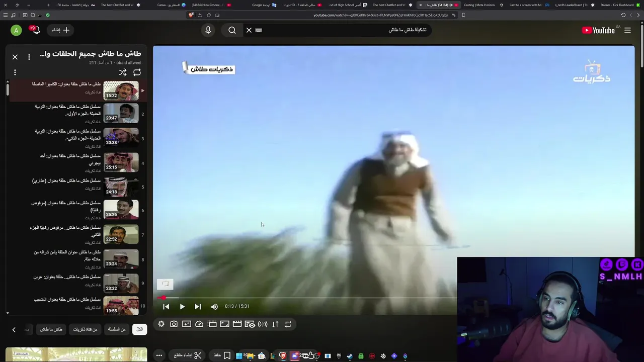This screenshot has height=362, width=644.
Task: Open the gear settings icon below player
Action: (161, 324)
